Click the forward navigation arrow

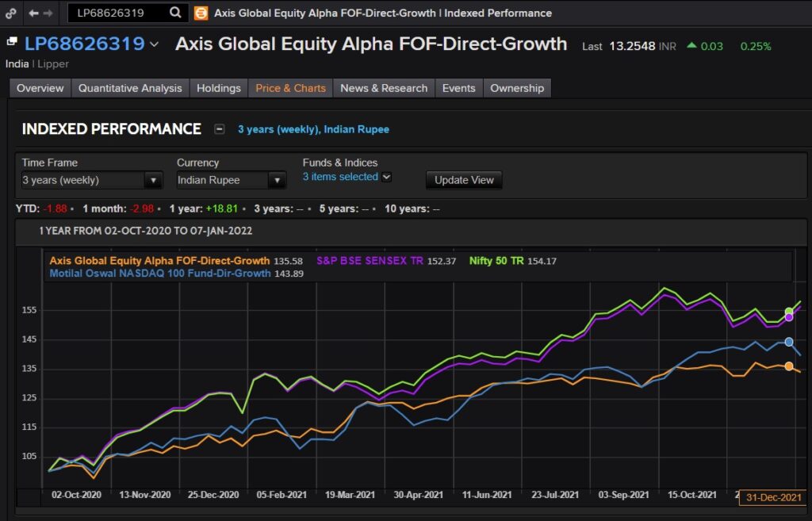(x=49, y=13)
